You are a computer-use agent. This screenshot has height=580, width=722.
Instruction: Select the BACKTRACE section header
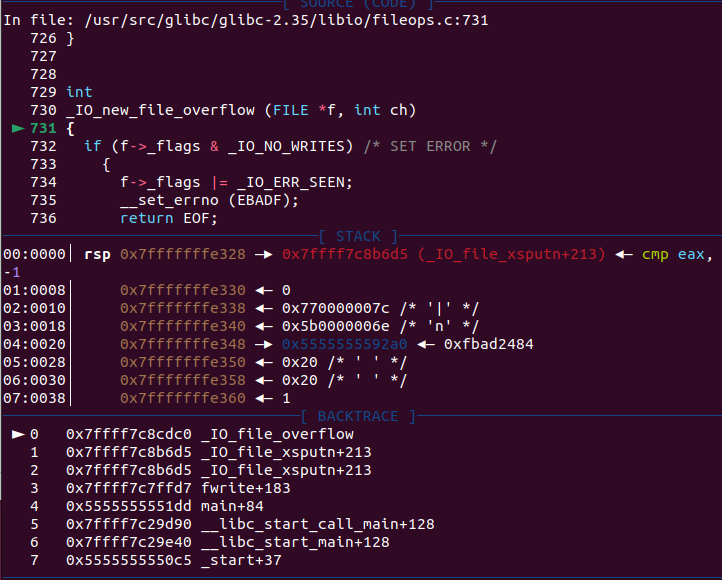coord(359,416)
